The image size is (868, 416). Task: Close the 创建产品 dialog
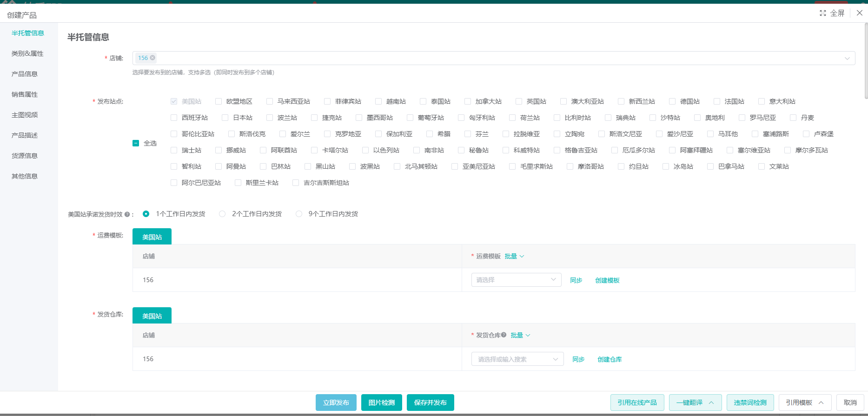(860, 13)
